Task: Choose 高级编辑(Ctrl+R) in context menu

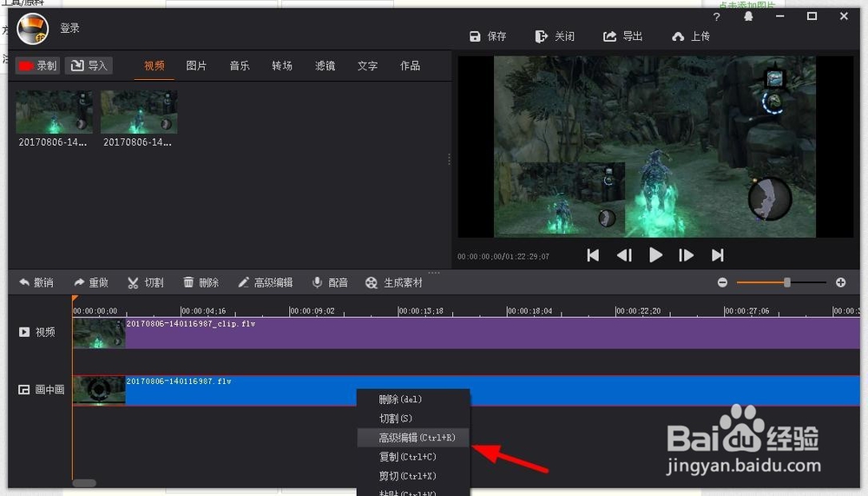Action: (413, 438)
